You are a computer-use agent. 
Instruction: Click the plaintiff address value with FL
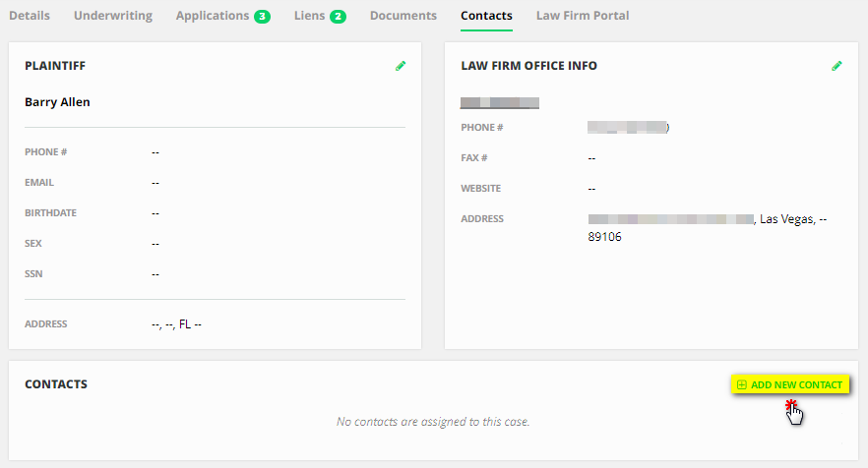point(176,323)
